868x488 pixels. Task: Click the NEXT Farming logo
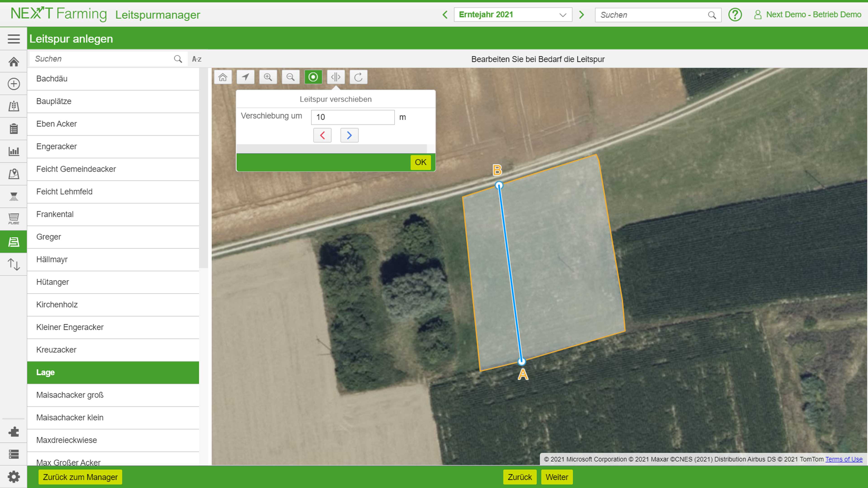coord(59,14)
